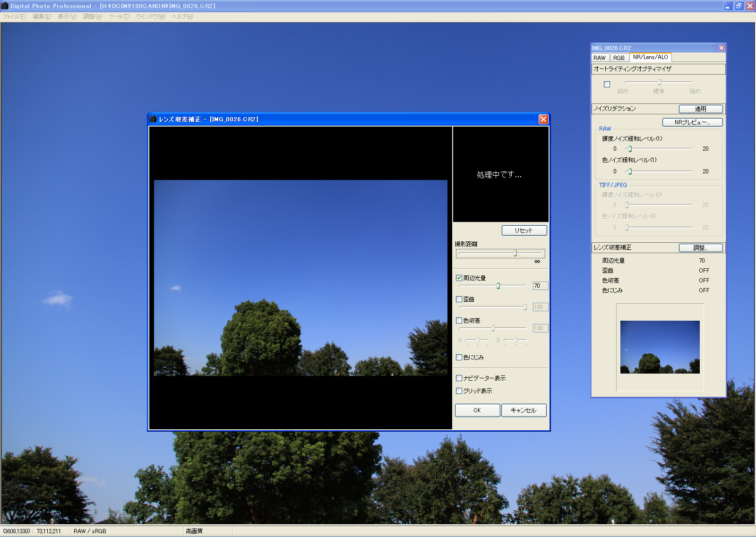Switch to the RGB tab in tool palette
Image resolution: width=756 pixels, height=537 pixels.
coord(619,58)
